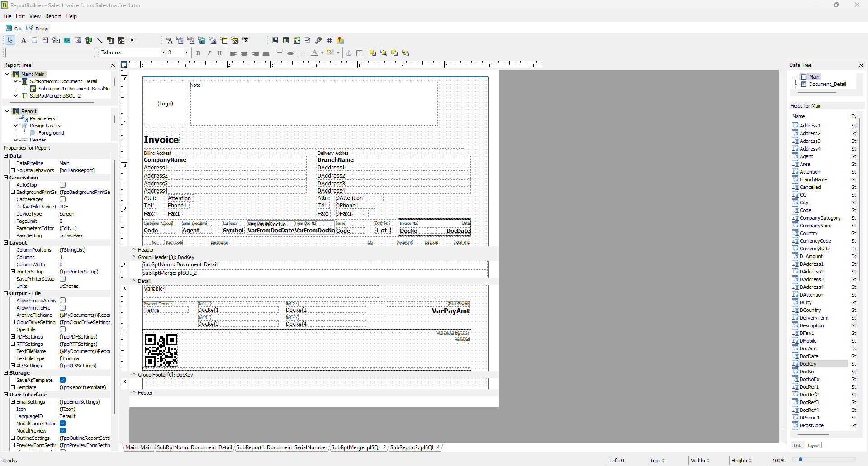Open the Report menu
Image resolution: width=868 pixels, height=466 pixels.
53,16
